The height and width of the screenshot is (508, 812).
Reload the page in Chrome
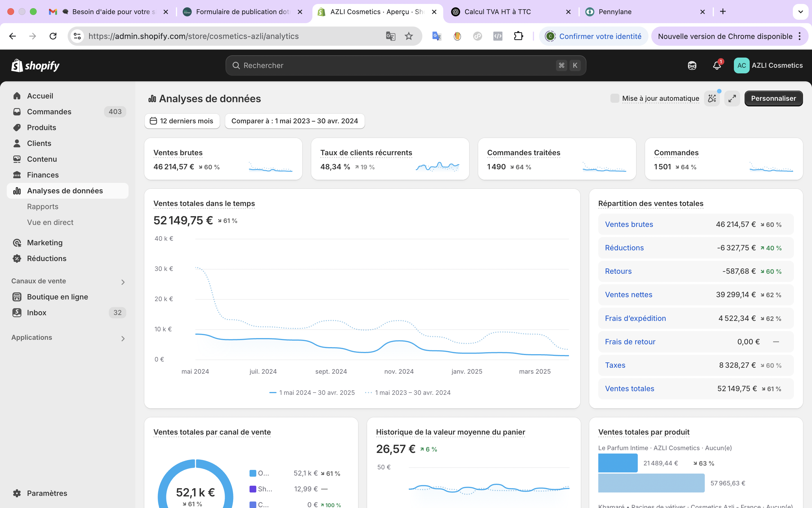click(x=53, y=36)
